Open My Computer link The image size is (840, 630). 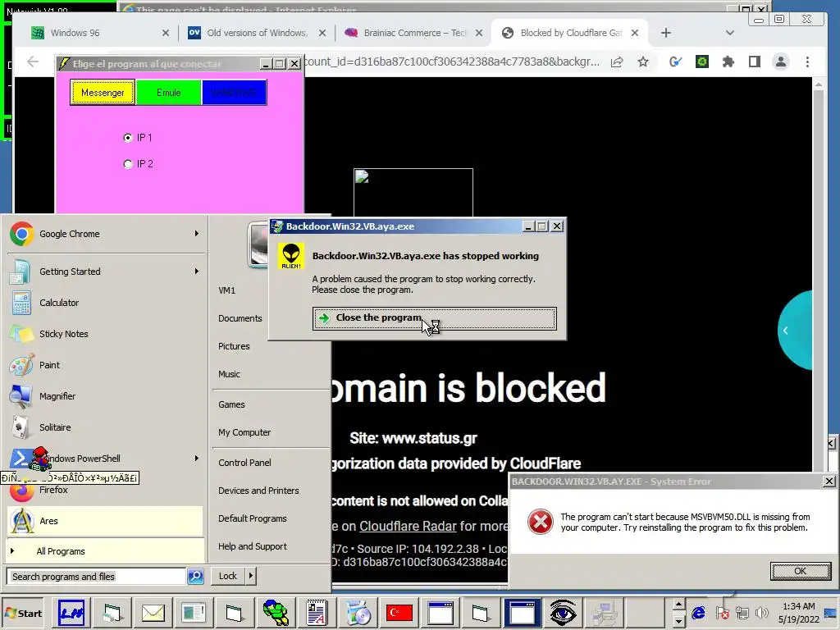(x=244, y=432)
